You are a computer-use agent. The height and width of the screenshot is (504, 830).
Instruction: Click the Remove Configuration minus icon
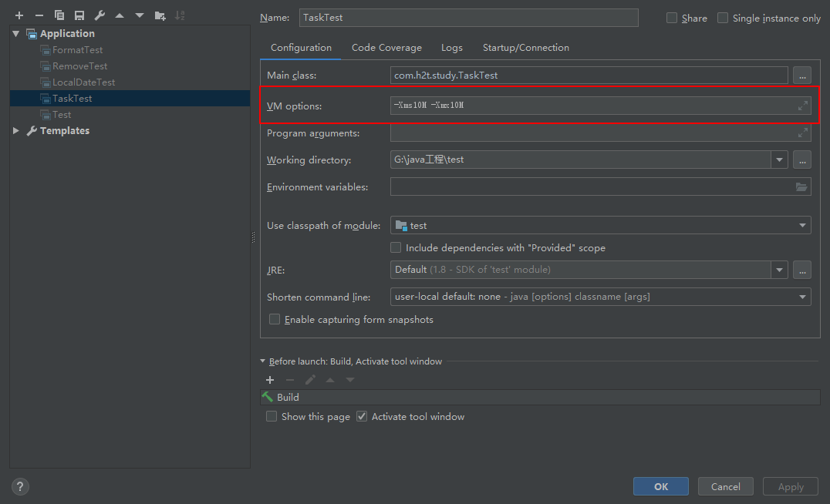point(39,15)
